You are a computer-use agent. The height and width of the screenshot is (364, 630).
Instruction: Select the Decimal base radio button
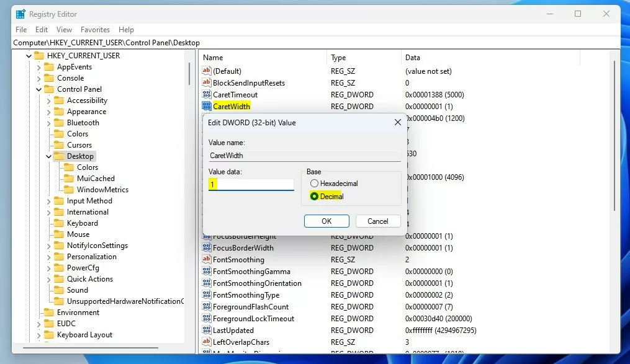pos(314,196)
